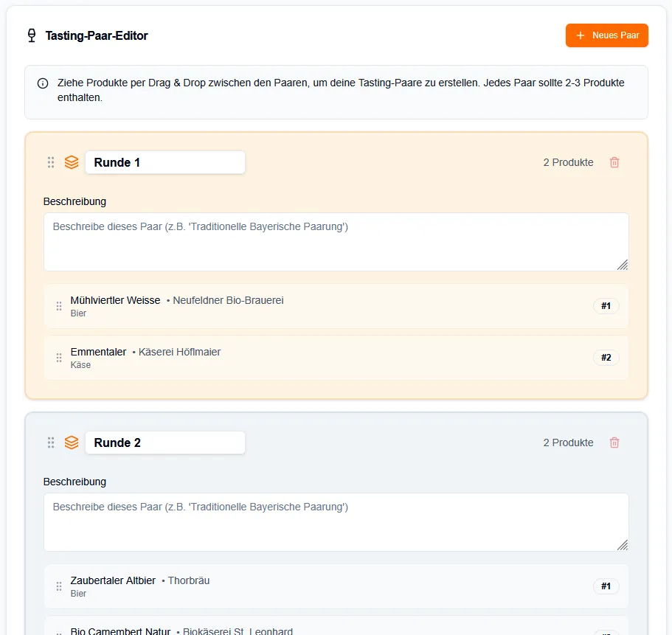Click the layers icon beside Runde 2

[x=72, y=443]
